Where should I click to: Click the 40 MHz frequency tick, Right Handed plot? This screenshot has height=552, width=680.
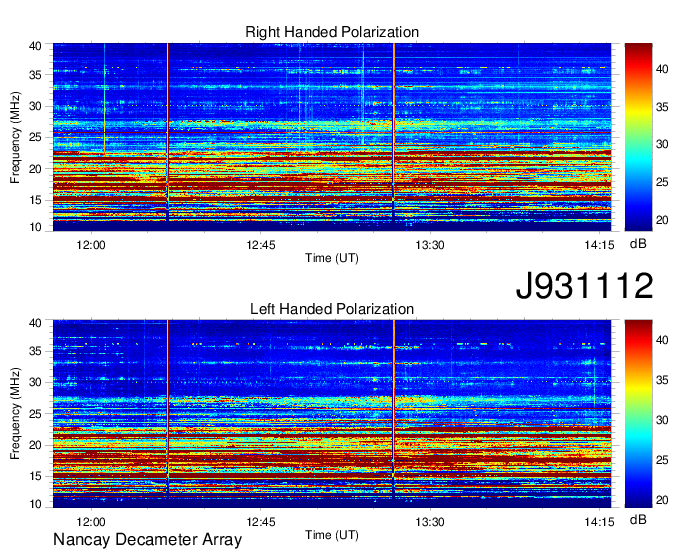coord(35,46)
